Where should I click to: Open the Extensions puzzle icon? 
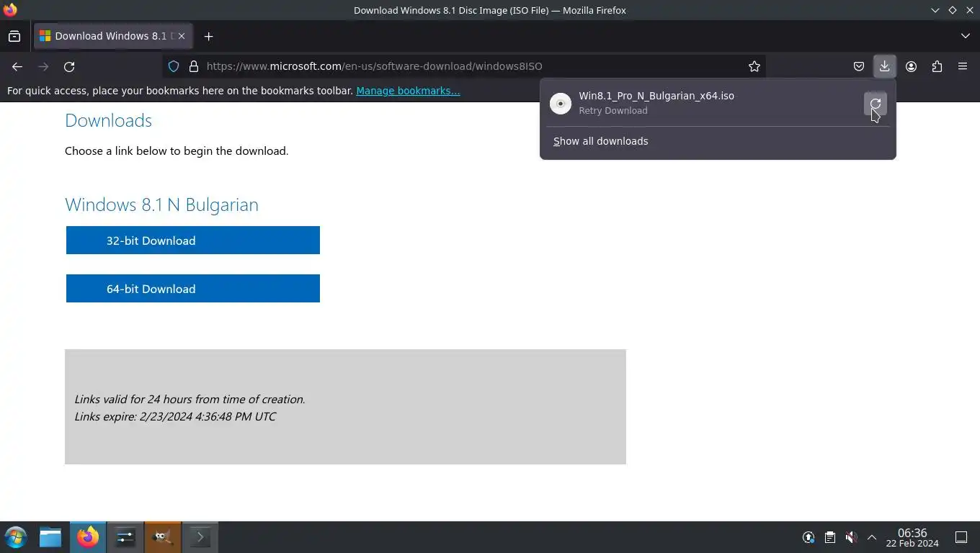tap(937, 66)
